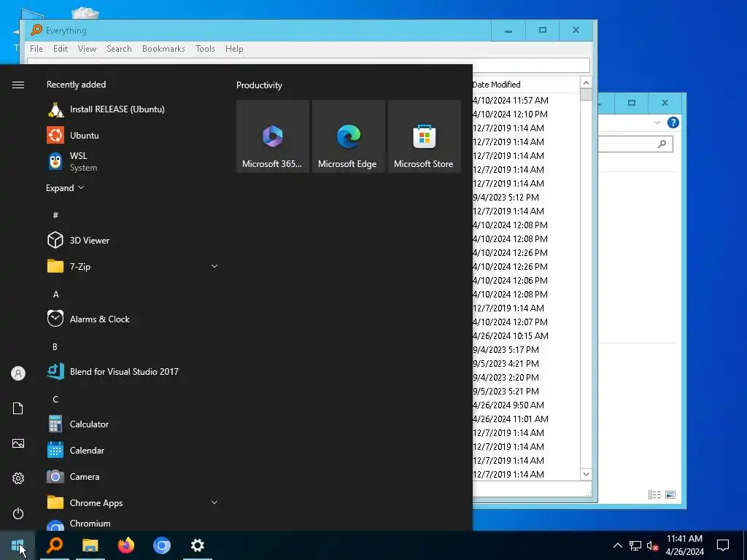Open Settings app from the taskbar
The image size is (747, 560).
(197, 545)
